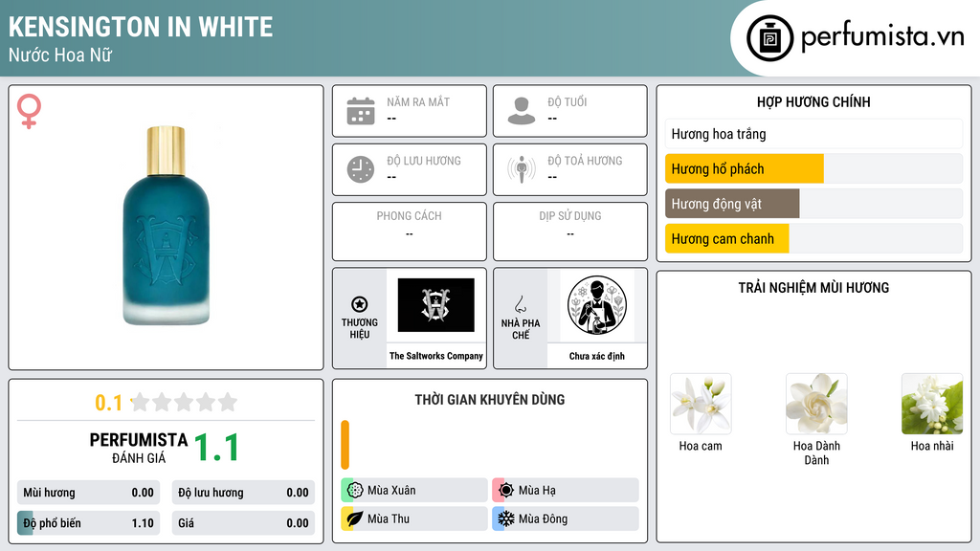The width and height of the screenshot is (980, 551).
Task: Click the Độ phổ biến score bar
Action: pos(88,523)
